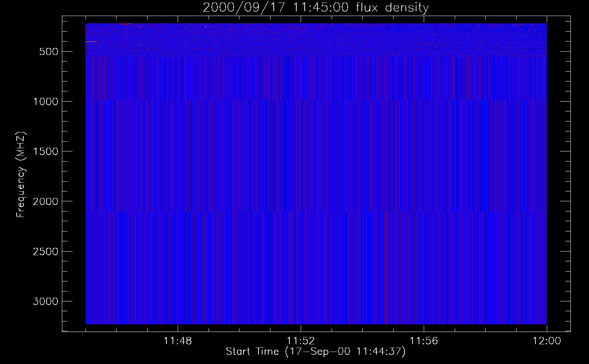Click the 11:48 time tick label
Viewport: 589px width, 364px height.
[178, 341]
